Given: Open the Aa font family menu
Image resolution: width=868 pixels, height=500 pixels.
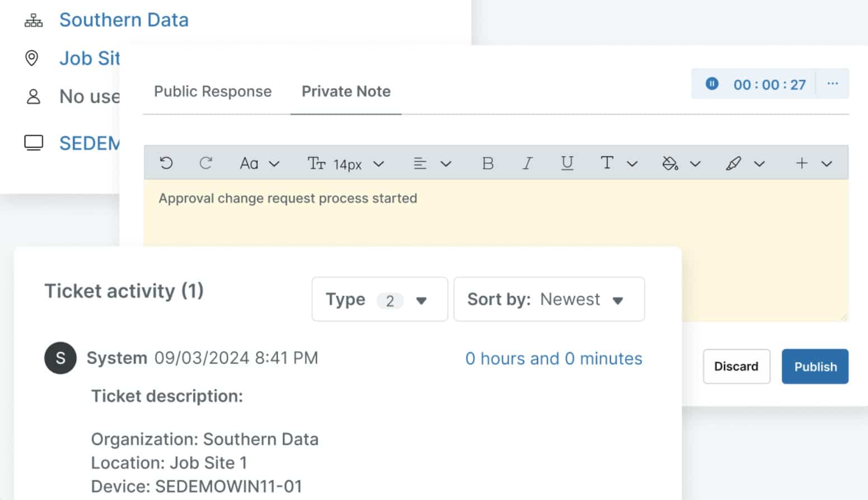Looking at the screenshot, I should click(259, 164).
